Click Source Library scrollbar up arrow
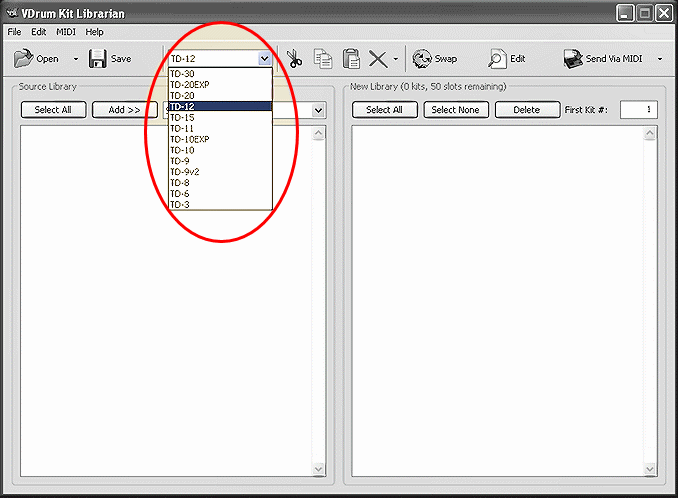The height and width of the screenshot is (498, 678). coord(319,133)
